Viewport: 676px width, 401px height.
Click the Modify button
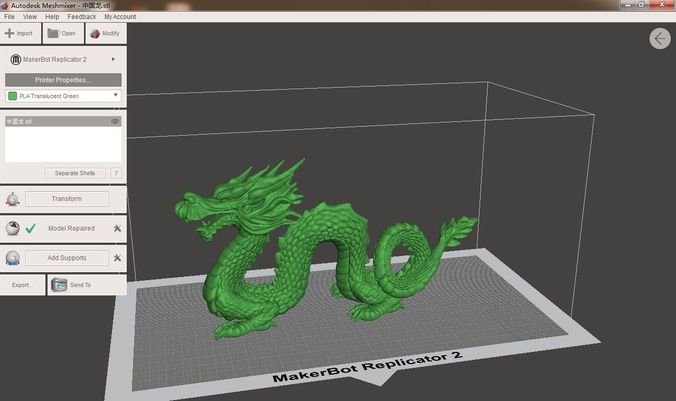106,33
